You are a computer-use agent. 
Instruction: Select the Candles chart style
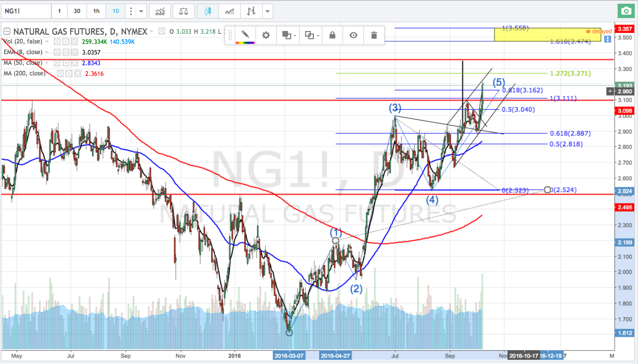[207, 11]
